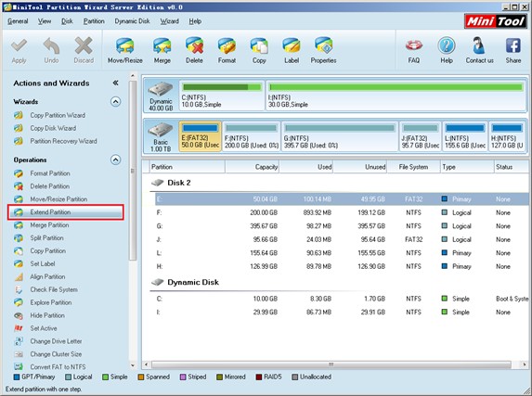This screenshot has width=532, height=396.
Task: Collapse the Operations section
Action: [116, 160]
